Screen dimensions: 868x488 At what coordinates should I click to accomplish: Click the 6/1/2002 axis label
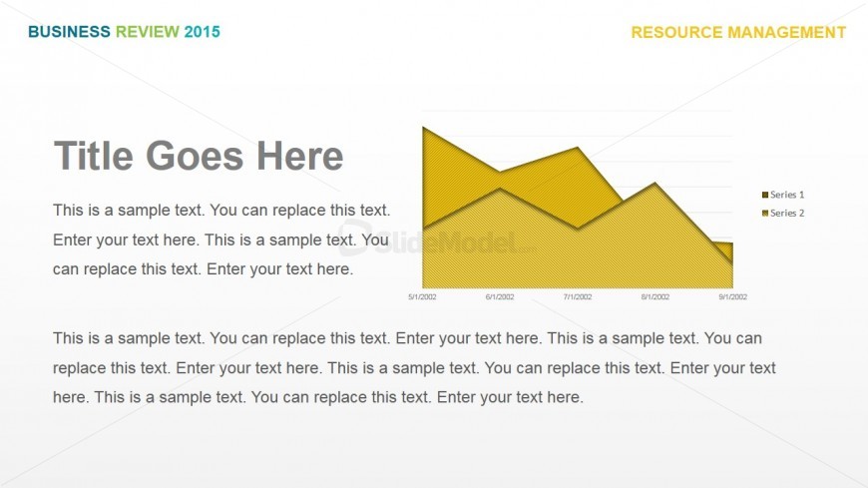(x=500, y=297)
